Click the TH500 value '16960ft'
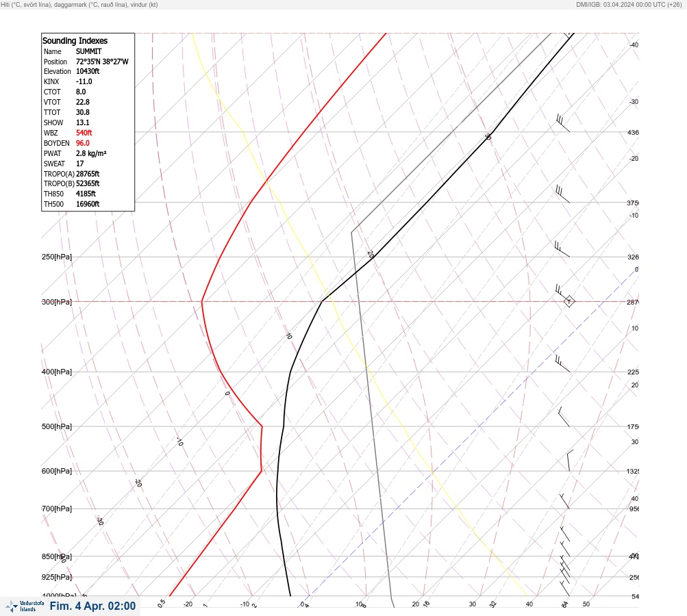Viewport: 687px width, 616px height. tap(88, 204)
